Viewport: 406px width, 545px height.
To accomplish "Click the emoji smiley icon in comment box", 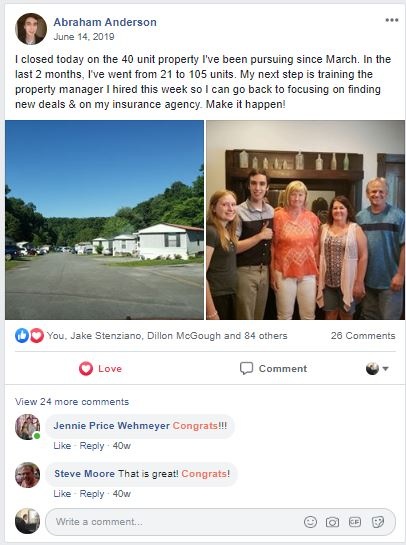I will point(310,522).
